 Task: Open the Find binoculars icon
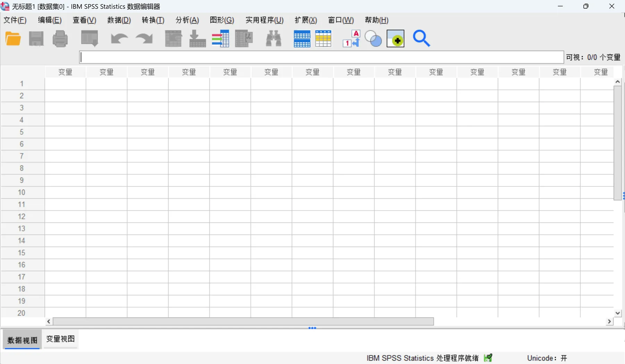click(x=274, y=39)
